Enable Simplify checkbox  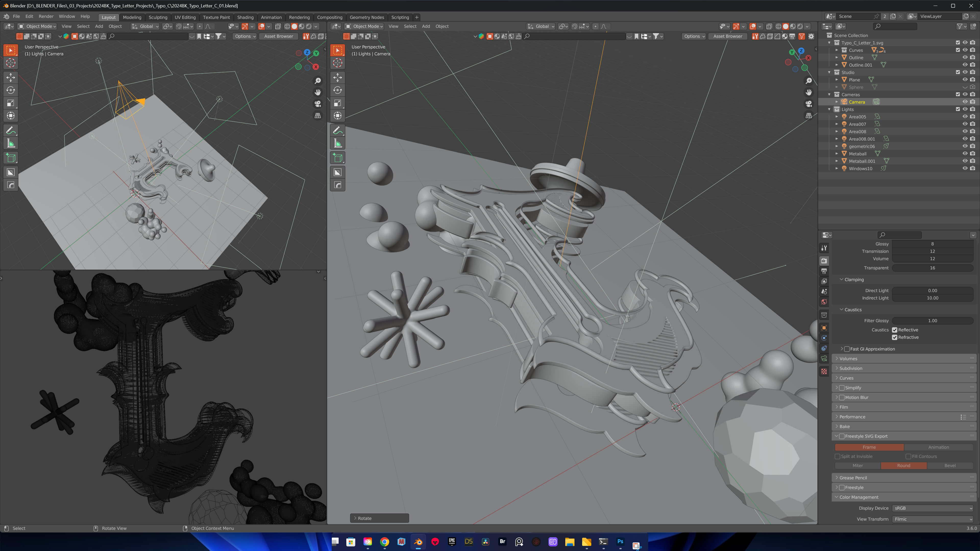[842, 388]
